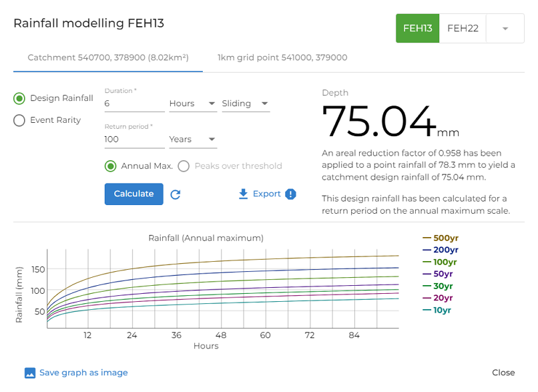Click the 500yr legend color entry
Screen dimensions: 538x392
click(x=440, y=238)
